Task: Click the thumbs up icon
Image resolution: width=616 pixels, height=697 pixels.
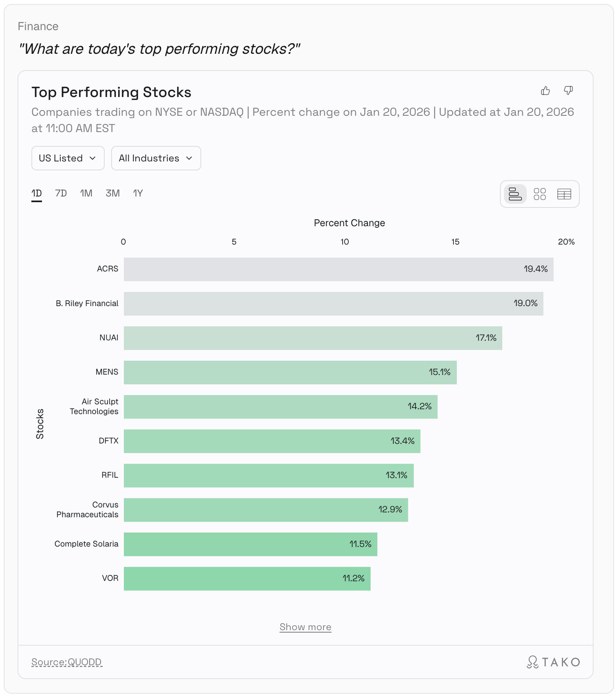Action: click(x=545, y=90)
